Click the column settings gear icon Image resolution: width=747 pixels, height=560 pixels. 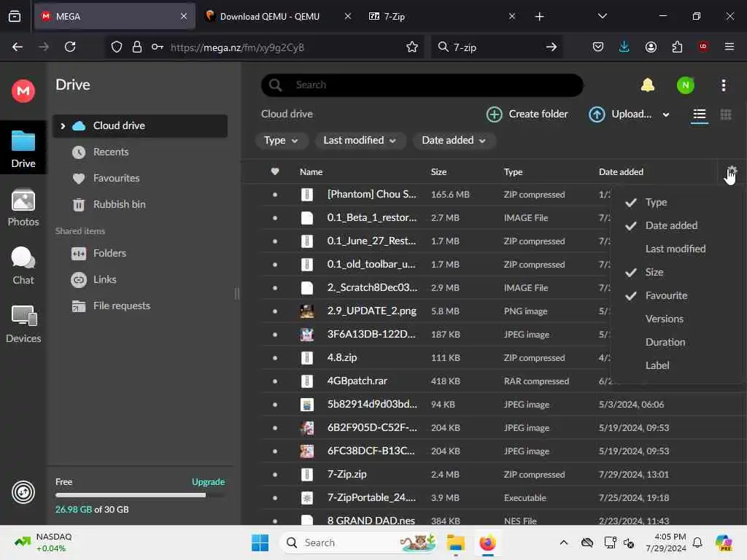pos(732,171)
